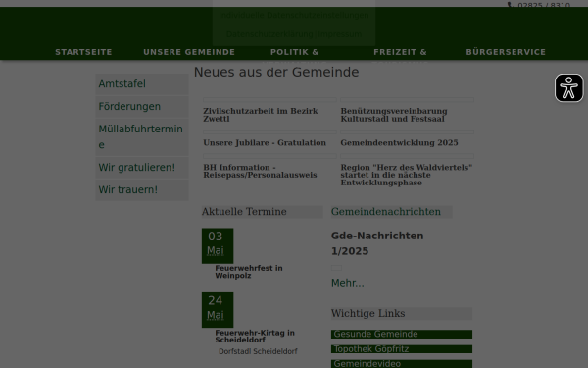Open Region "Herz des Waldviertels" article
588x368 pixels.
[407, 175]
